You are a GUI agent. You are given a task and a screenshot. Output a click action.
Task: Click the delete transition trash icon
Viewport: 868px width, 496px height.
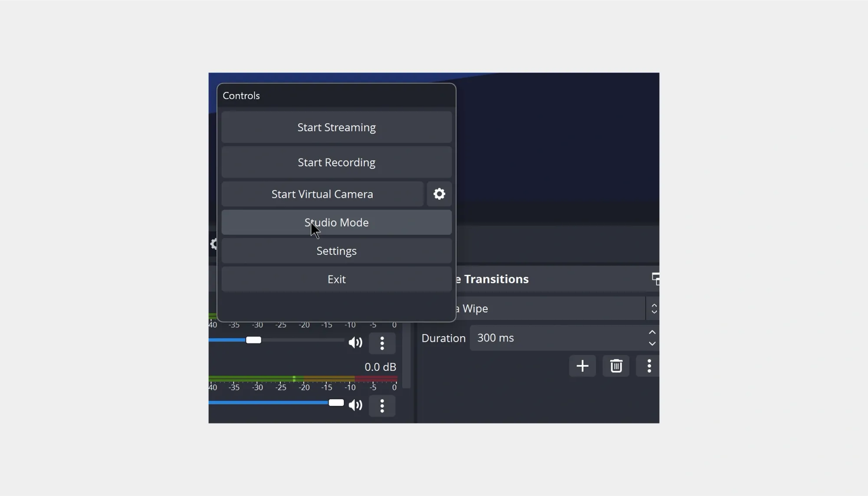[615, 366]
